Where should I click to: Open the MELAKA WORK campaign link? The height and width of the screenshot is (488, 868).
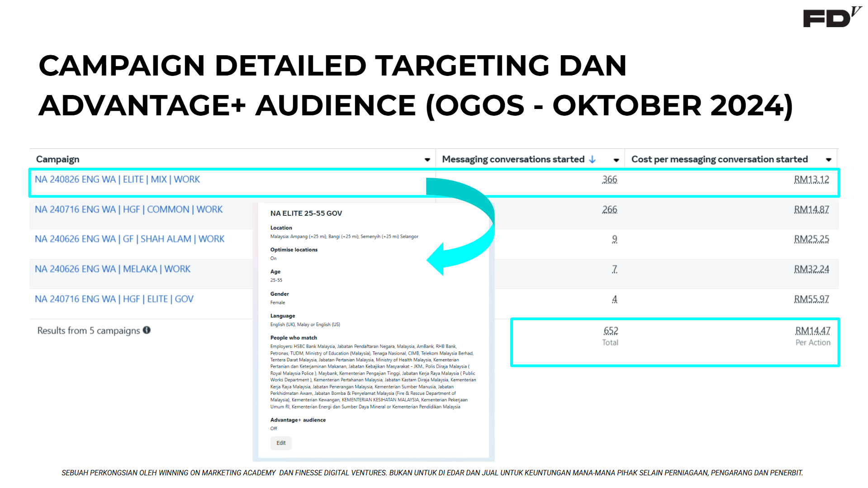pyautogui.click(x=113, y=269)
